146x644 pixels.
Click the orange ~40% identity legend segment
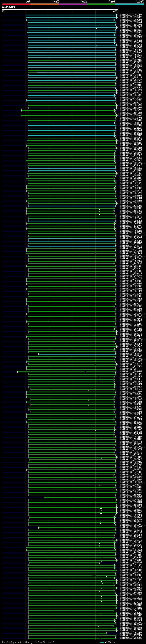45,4
